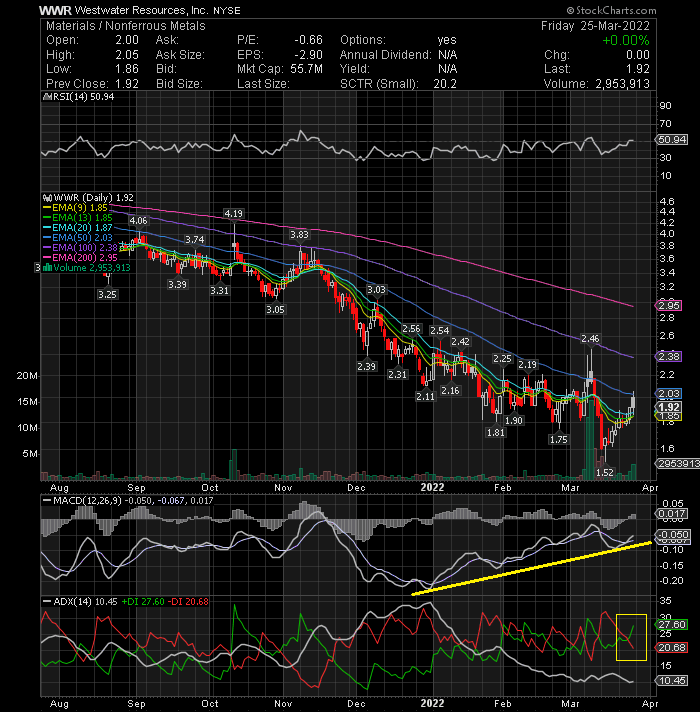Click the 2022 label on the bottom time axis
Screen dimensions: 700x712
coord(432,703)
